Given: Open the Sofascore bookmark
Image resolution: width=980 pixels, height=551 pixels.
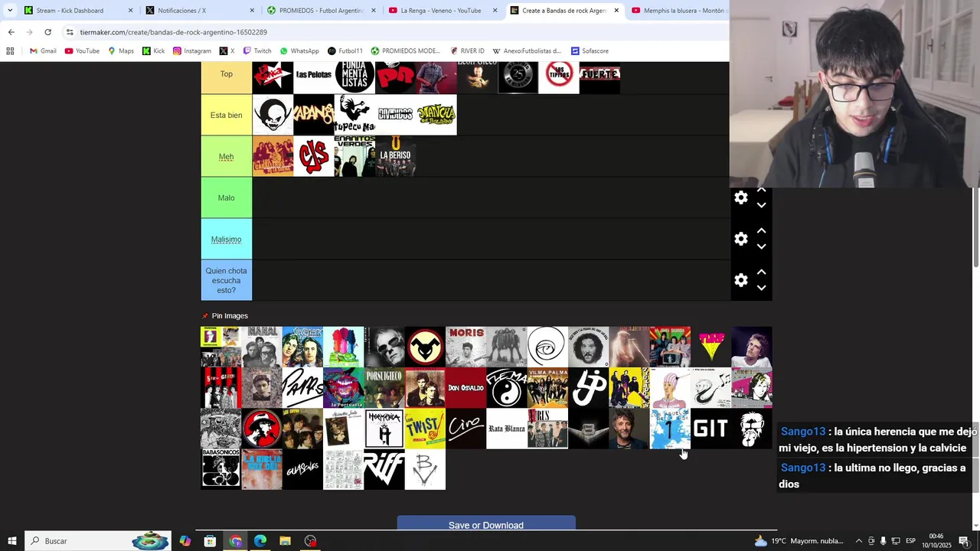Looking at the screenshot, I should 590,51.
